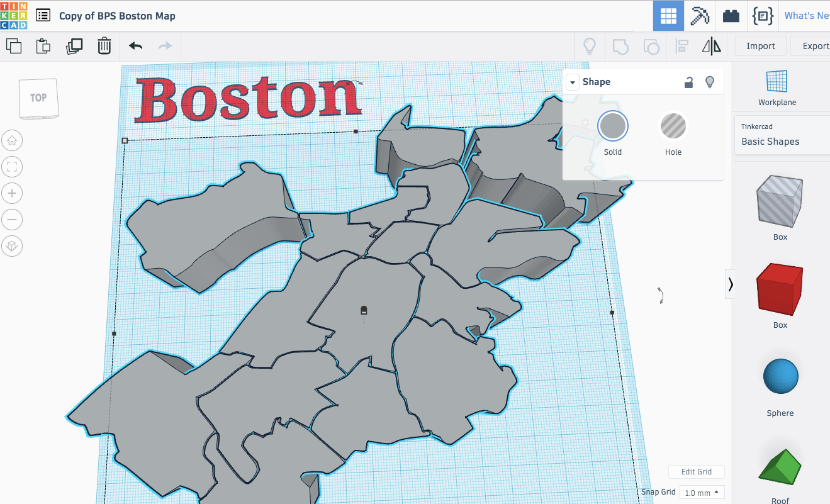830x504 pixels.
Task: Click the Import button
Action: [760, 45]
